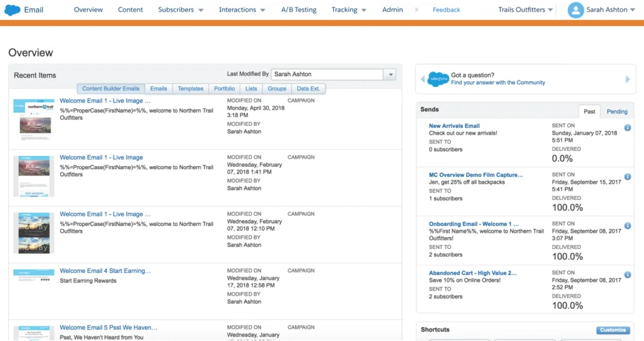Open Welcome Email 1 modified at 12:10 PM
Screen dimensions: 644x341
click(x=105, y=214)
